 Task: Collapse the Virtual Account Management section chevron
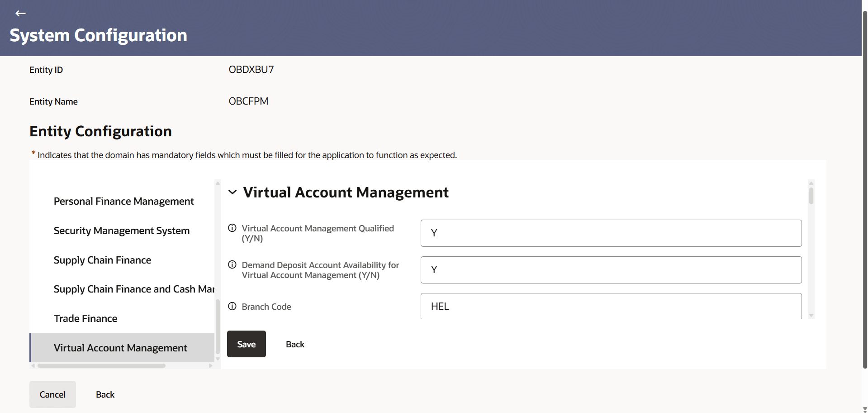pyautogui.click(x=232, y=192)
